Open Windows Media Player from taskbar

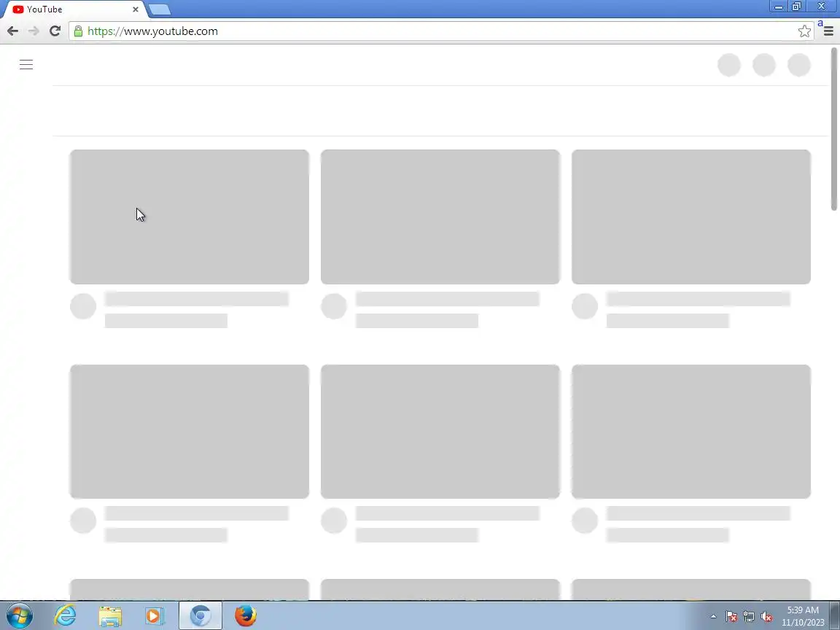[155, 616]
